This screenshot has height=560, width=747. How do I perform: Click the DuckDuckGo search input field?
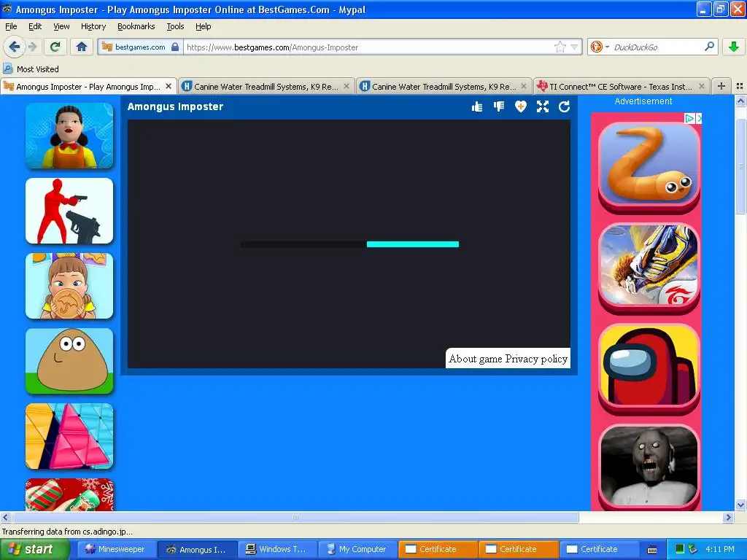pyautogui.click(x=657, y=47)
